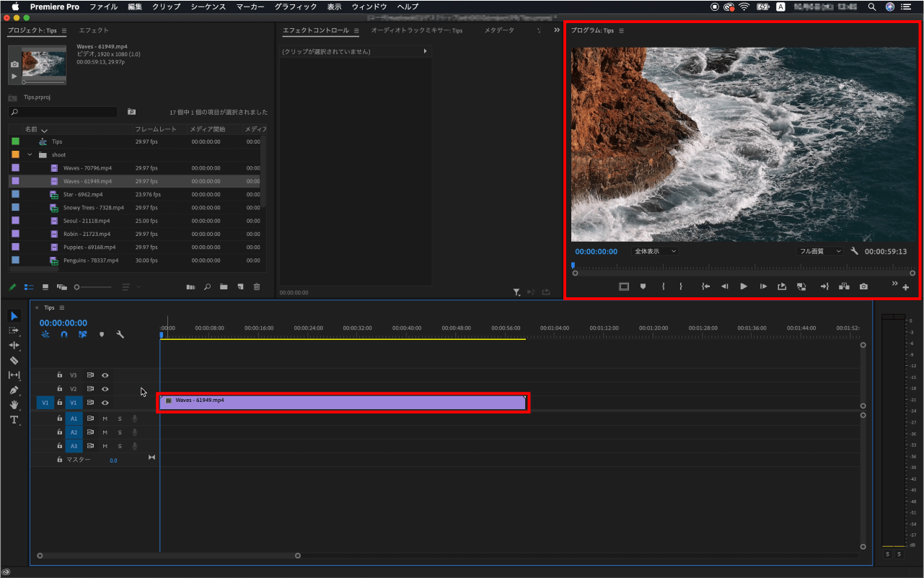924x578 pixels.
Task: Add marker from timeline header
Action: coord(102,335)
